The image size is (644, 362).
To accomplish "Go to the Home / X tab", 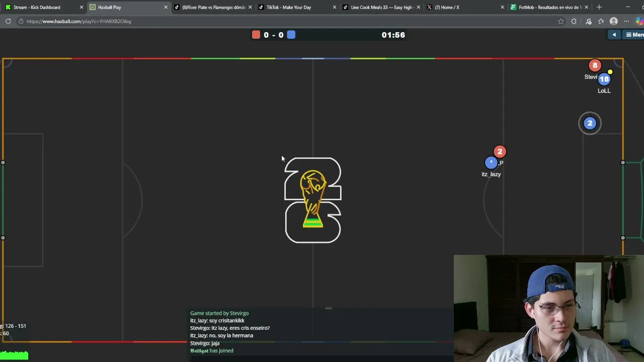I will coord(465,7).
